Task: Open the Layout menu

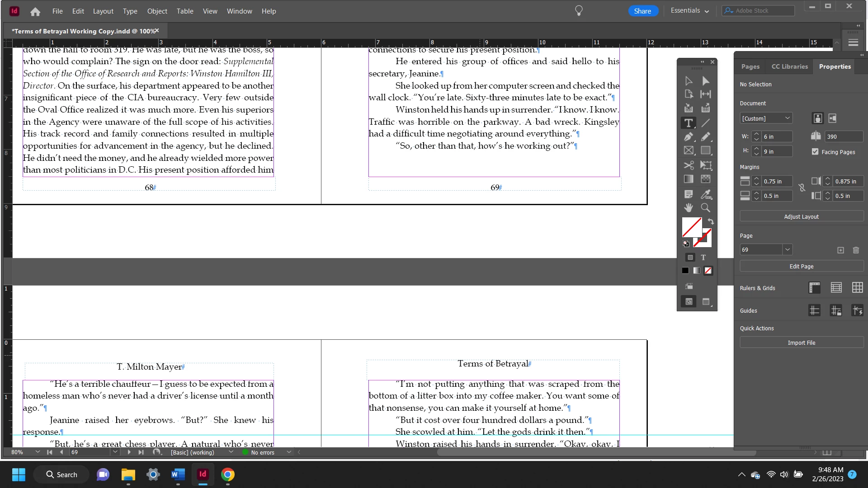Action: click(x=103, y=11)
